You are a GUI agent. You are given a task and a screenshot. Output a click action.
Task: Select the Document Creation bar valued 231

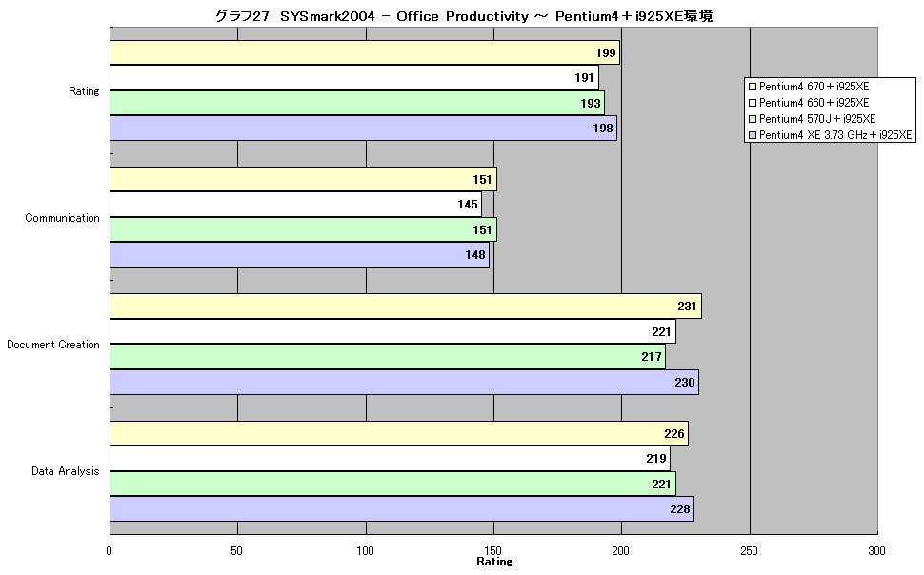tap(406, 307)
